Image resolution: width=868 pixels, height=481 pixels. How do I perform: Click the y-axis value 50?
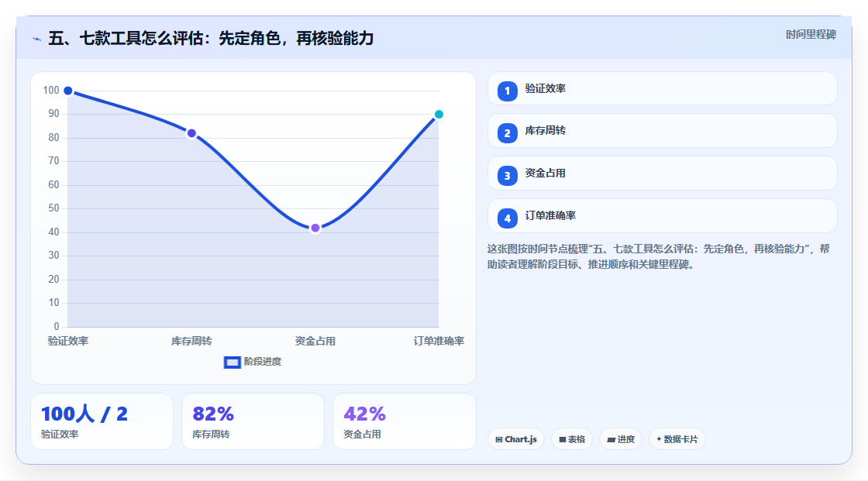tap(53, 208)
